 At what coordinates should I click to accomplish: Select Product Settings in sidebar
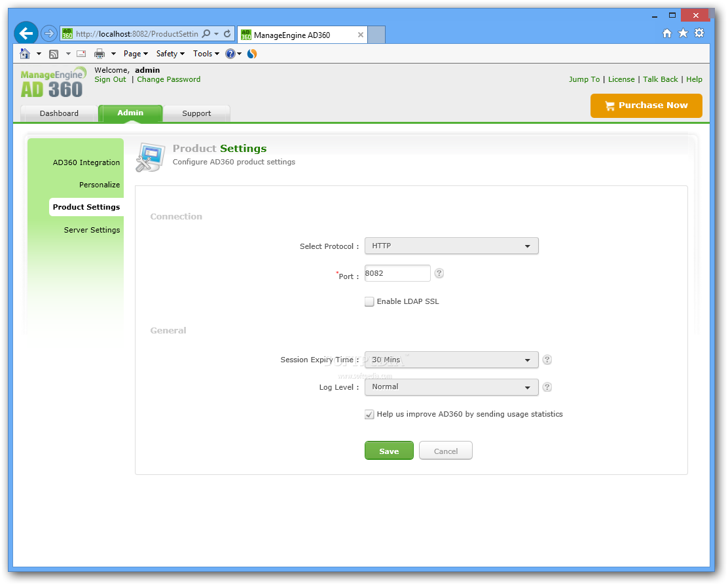86,207
